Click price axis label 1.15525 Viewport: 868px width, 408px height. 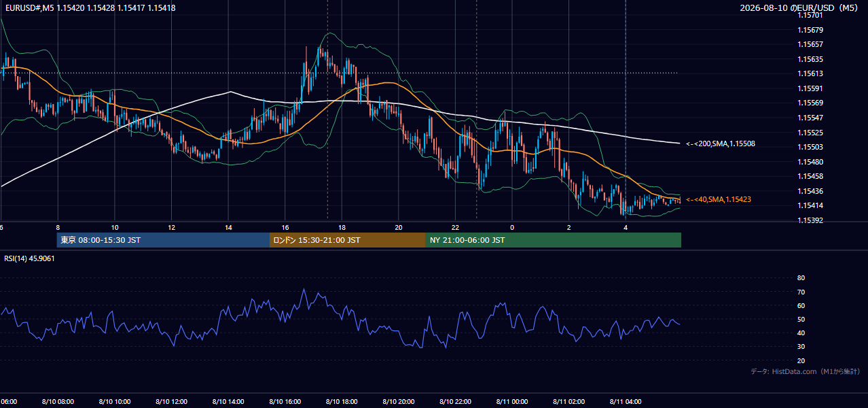(x=810, y=133)
